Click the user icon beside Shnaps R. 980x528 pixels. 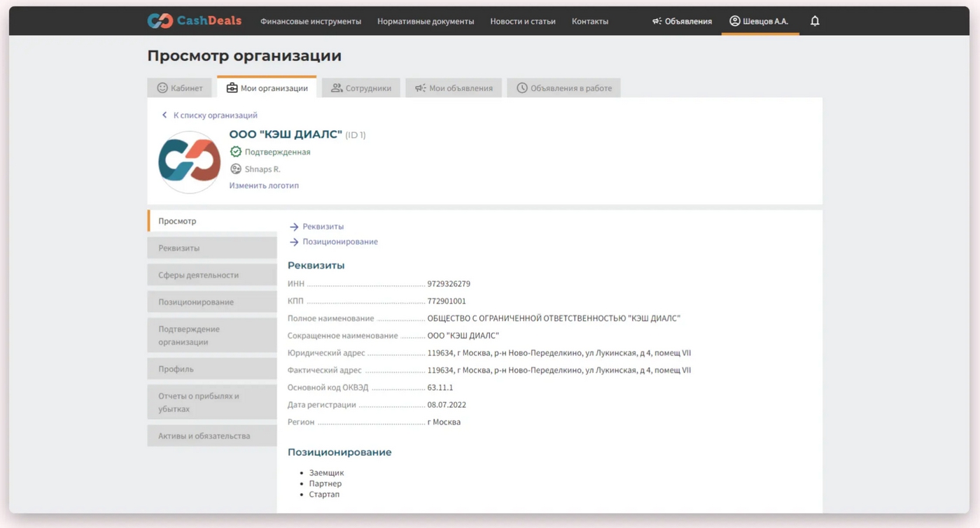tap(236, 169)
